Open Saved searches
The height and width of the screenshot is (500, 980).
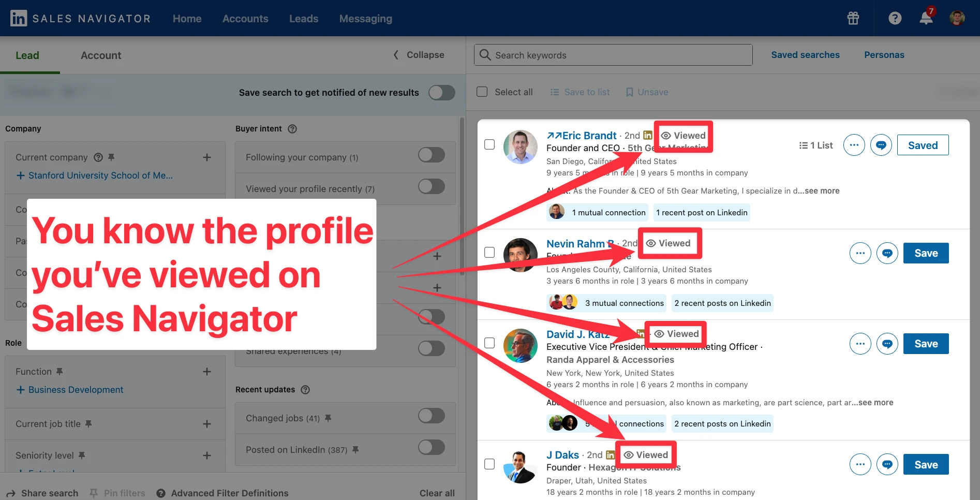coord(806,55)
